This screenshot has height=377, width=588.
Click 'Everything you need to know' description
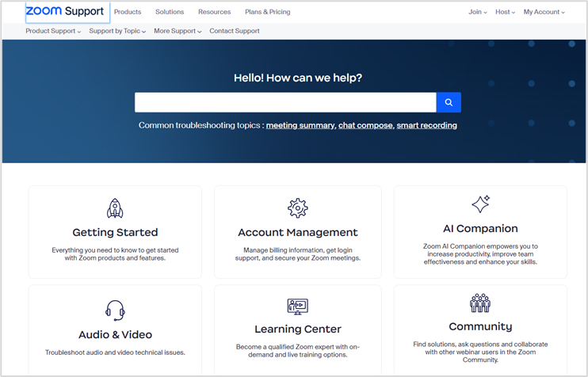(115, 254)
